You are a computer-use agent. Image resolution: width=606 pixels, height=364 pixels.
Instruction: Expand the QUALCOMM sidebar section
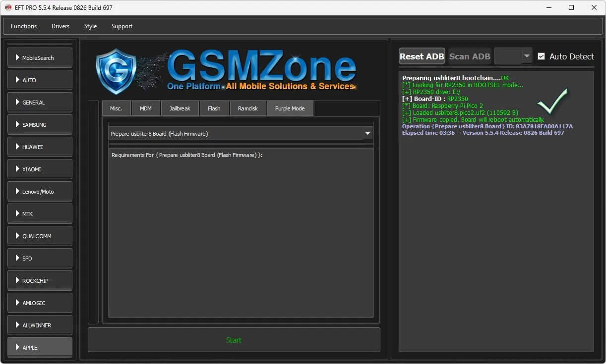point(40,236)
